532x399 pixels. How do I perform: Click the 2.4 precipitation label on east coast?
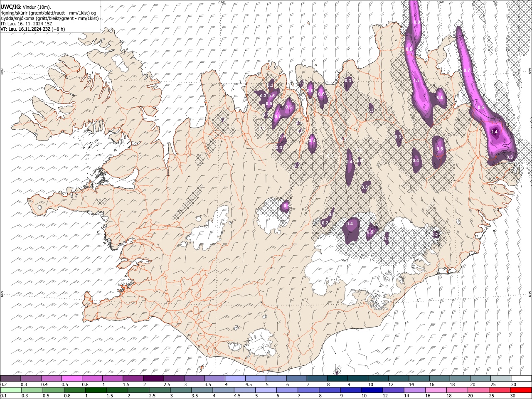(494, 132)
